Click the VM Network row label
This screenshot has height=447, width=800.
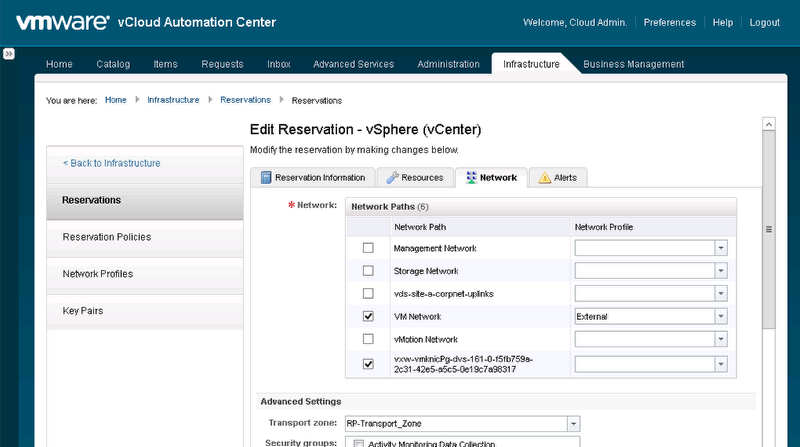pyautogui.click(x=417, y=317)
